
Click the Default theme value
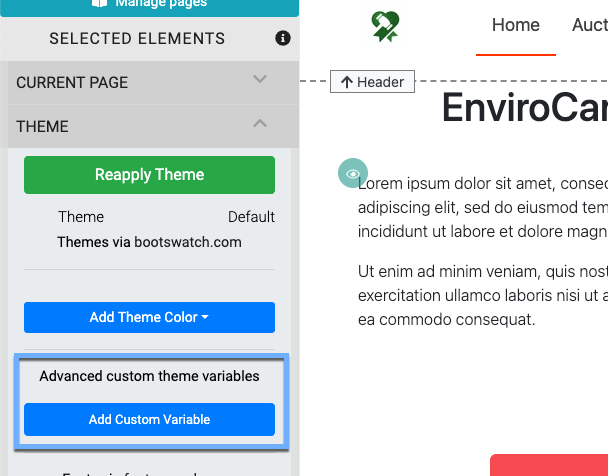251,217
